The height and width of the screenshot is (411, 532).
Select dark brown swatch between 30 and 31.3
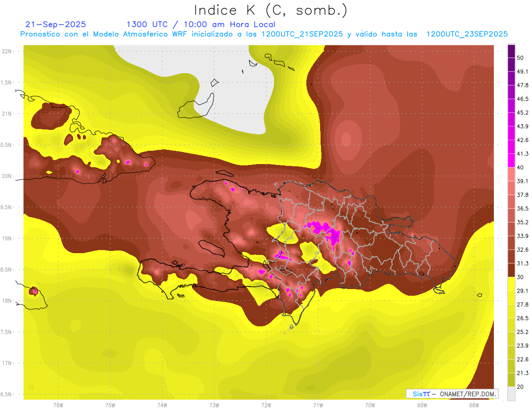pos(511,270)
